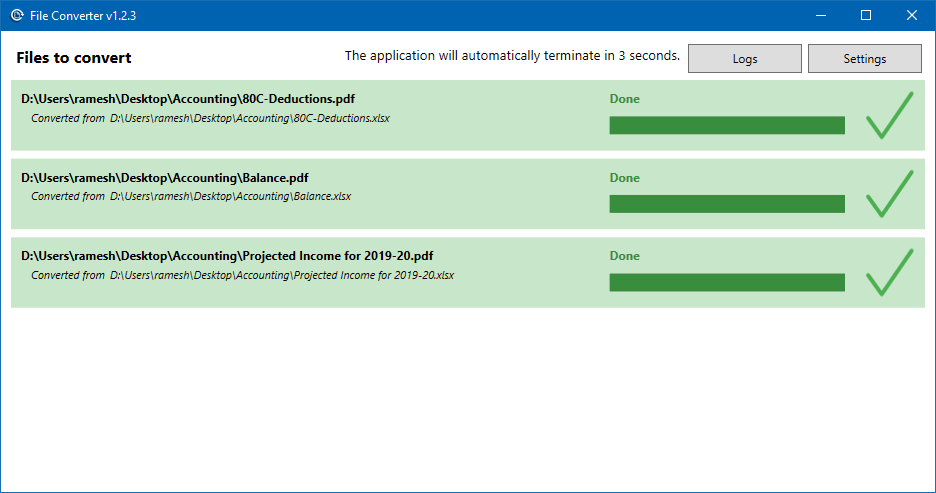
Task: Click the File Converter app icon in title bar
Action: pos(17,16)
